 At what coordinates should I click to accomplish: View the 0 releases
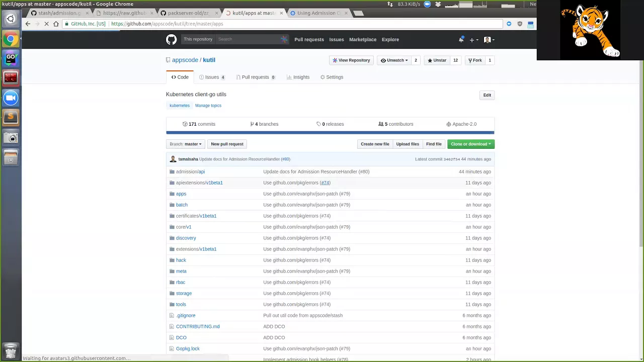(330, 124)
